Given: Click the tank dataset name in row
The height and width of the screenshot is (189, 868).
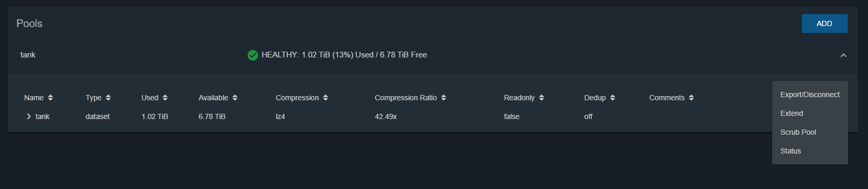Looking at the screenshot, I should (42, 116).
